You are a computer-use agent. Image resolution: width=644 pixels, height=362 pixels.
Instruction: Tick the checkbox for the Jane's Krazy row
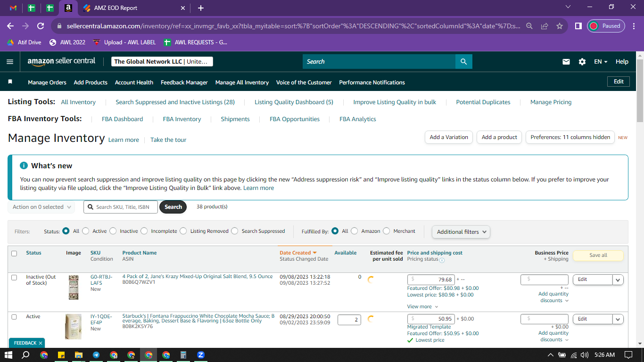pos(14,278)
